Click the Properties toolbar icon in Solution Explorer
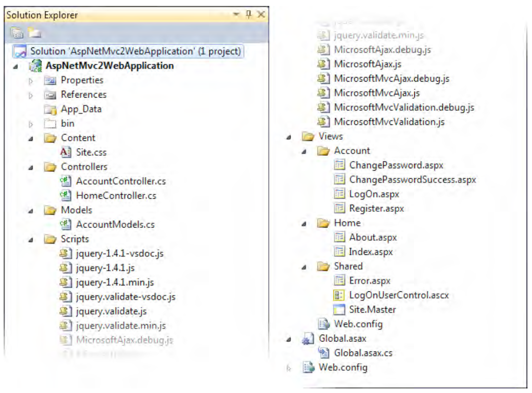 (16, 33)
